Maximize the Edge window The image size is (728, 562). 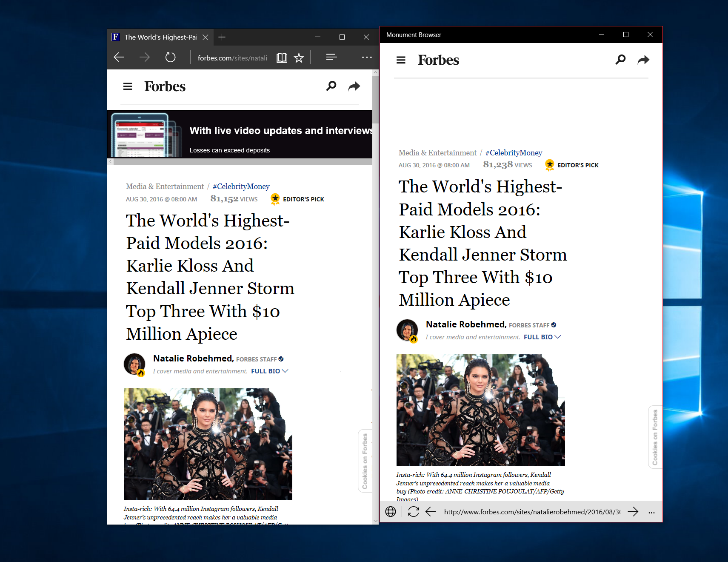point(342,37)
